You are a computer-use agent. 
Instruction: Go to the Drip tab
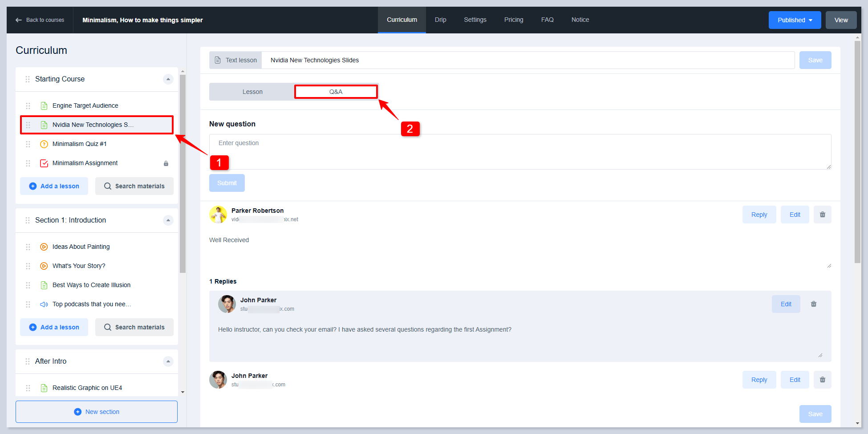click(x=440, y=20)
